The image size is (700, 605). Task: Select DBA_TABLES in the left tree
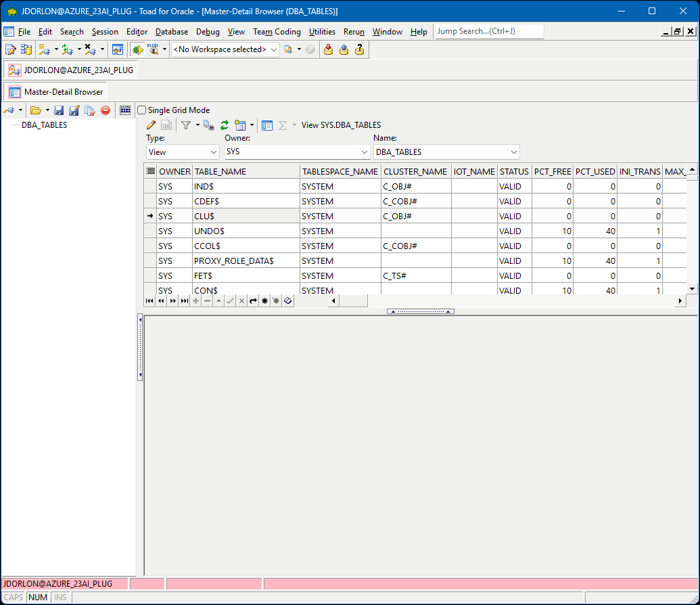point(44,125)
